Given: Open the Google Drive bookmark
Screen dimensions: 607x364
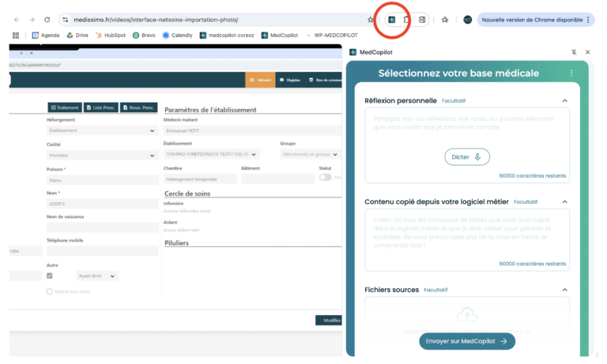Looking at the screenshot, I should pyautogui.click(x=77, y=35).
